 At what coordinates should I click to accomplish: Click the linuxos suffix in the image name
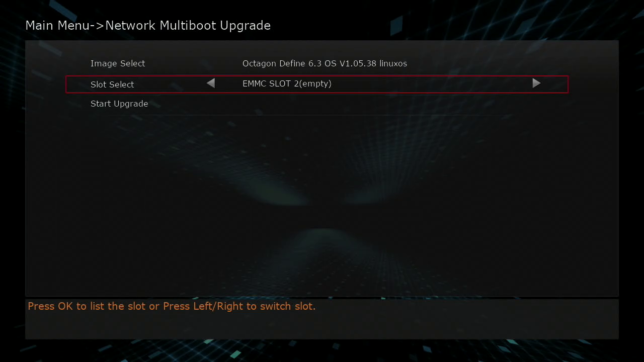393,63
